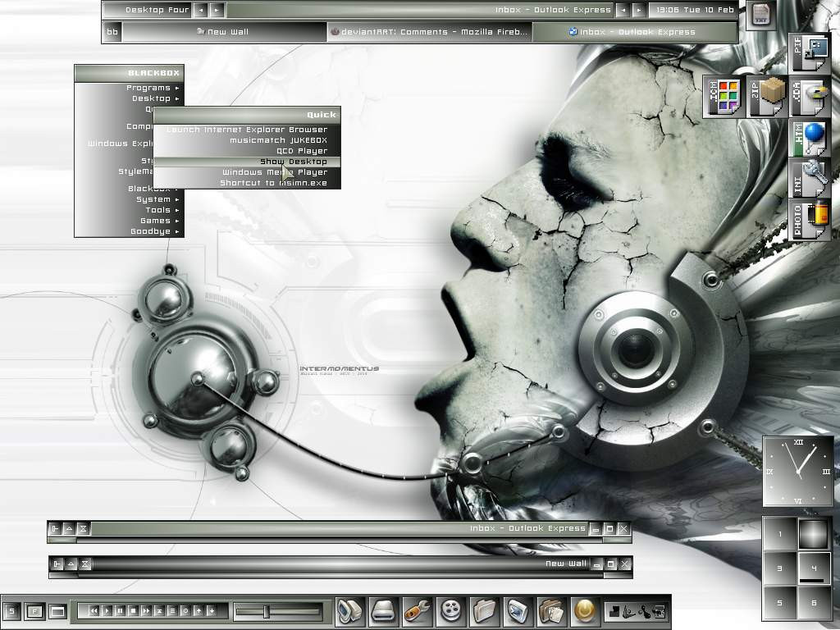This screenshot has width=840, height=630.
Task: Open the PHOTO film roll icon
Action: click(x=809, y=220)
